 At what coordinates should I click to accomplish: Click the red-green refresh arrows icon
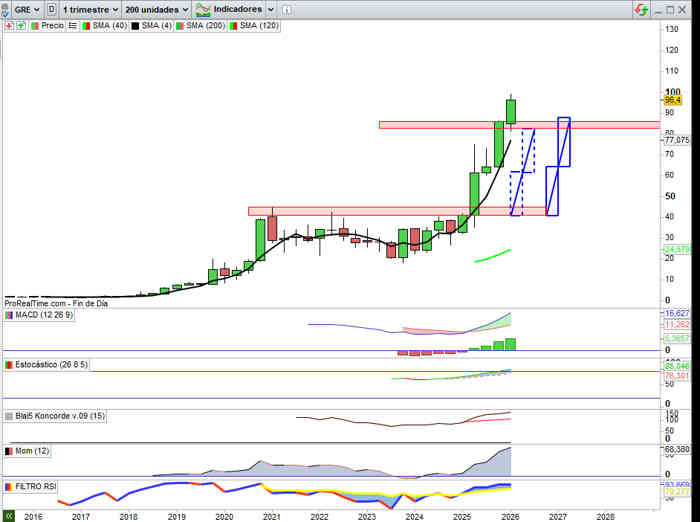point(642,9)
